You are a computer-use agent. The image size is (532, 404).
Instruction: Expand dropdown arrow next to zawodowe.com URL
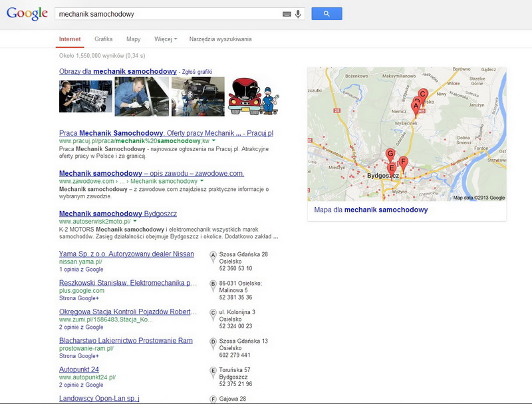(x=202, y=181)
